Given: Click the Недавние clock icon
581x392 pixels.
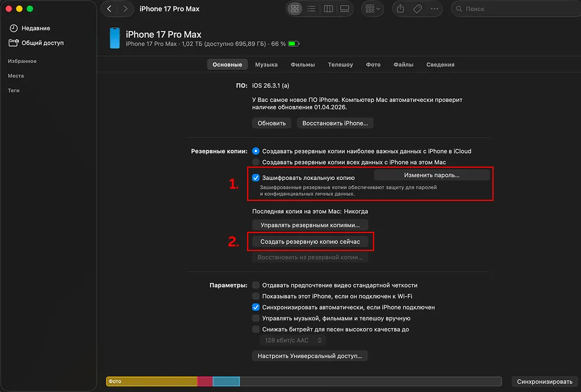Looking at the screenshot, I should 13,28.
